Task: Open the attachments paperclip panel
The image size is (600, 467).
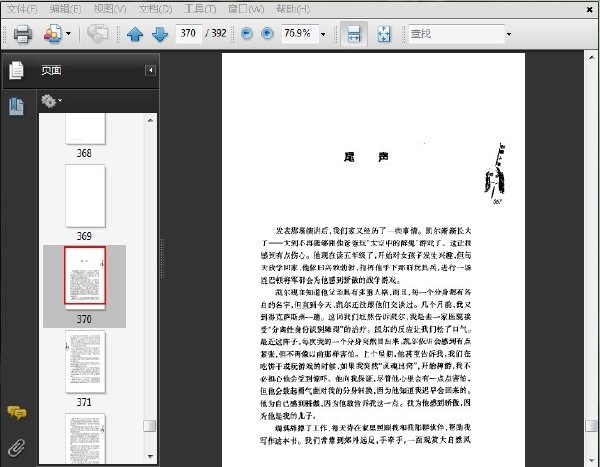Action: pyautogui.click(x=16, y=447)
